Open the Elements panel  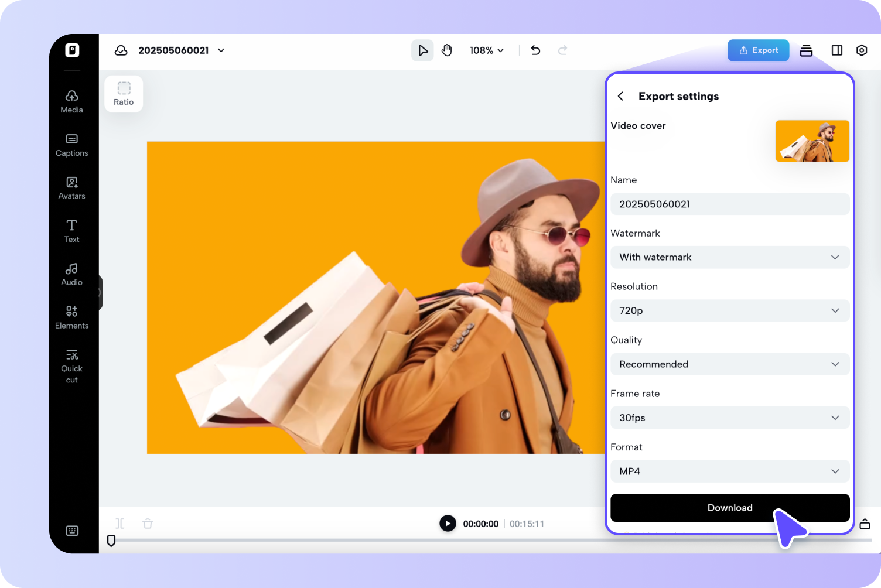(72, 317)
